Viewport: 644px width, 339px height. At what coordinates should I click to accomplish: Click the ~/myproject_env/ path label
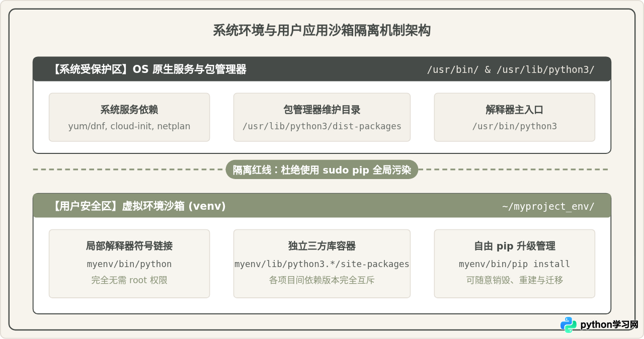click(x=548, y=206)
